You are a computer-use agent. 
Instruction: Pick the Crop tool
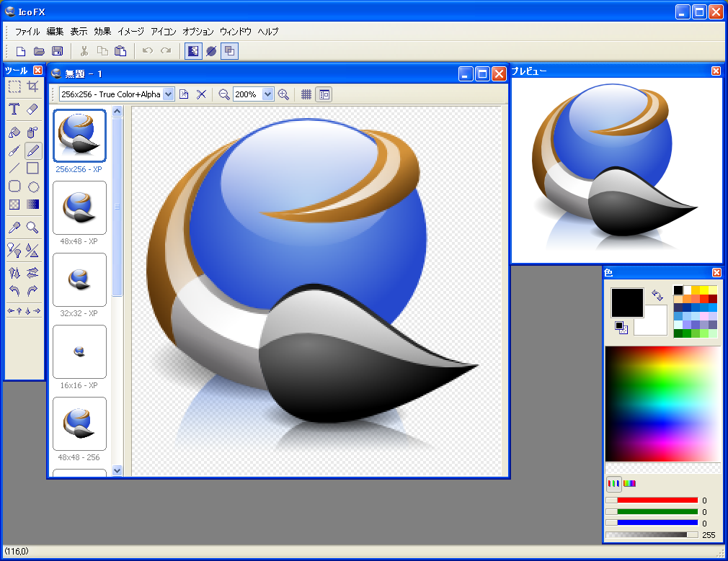pos(32,87)
